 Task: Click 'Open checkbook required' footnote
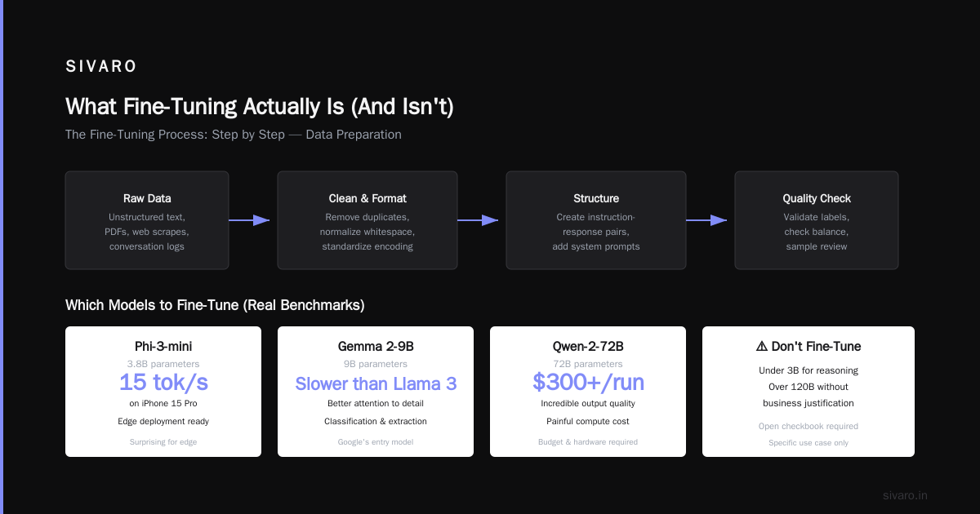[808, 426]
